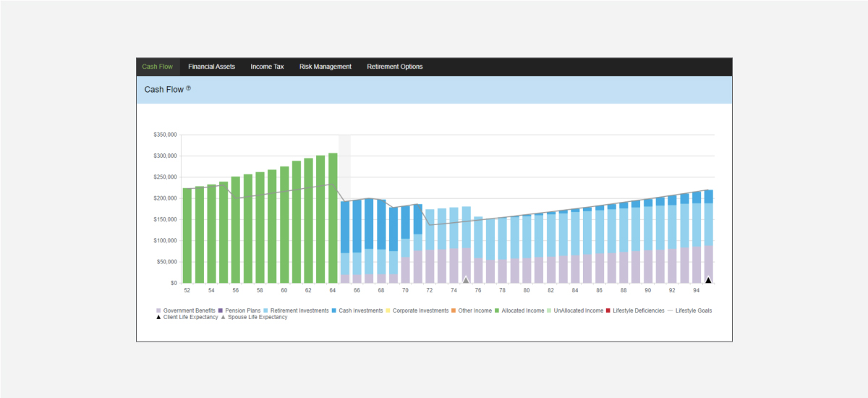This screenshot has width=868, height=398.
Task: Select the Retirement Options tab
Action: (x=394, y=67)
